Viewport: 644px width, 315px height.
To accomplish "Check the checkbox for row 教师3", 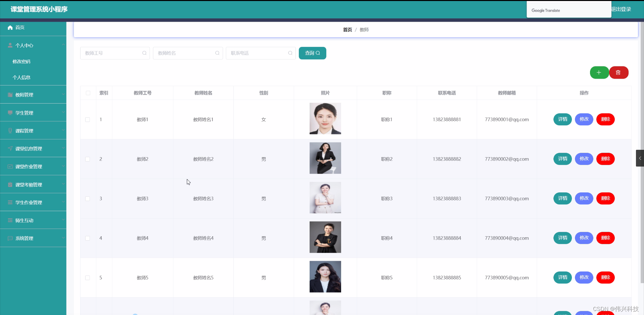I will [88, 198].
